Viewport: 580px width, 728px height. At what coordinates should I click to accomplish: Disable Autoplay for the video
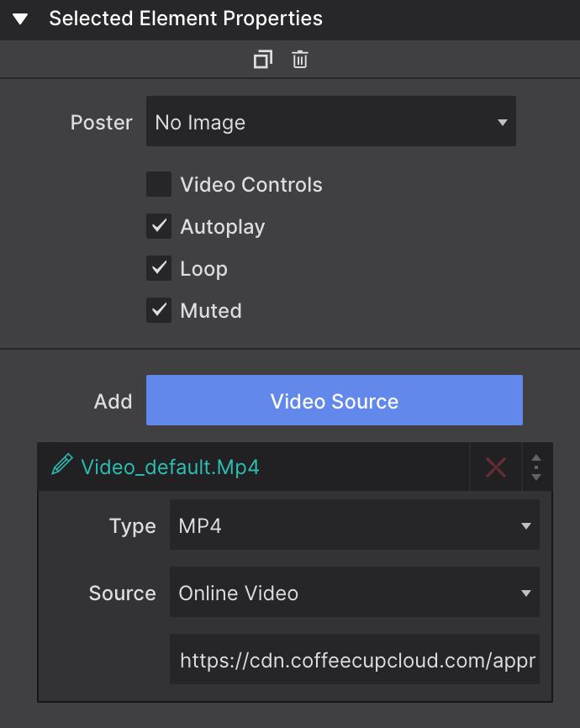pyautogui.click(x=159, y=226)
